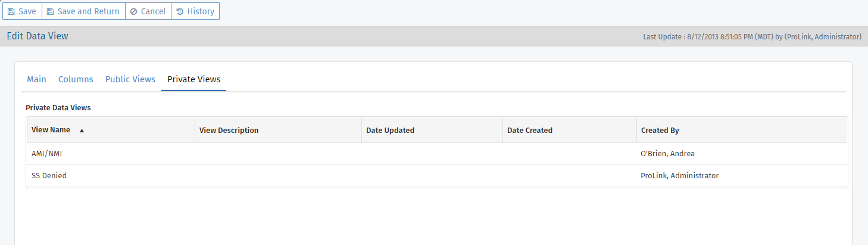The image size is (868, 245).
Task: Go to the Public Views tab
Action: (130, 79)
